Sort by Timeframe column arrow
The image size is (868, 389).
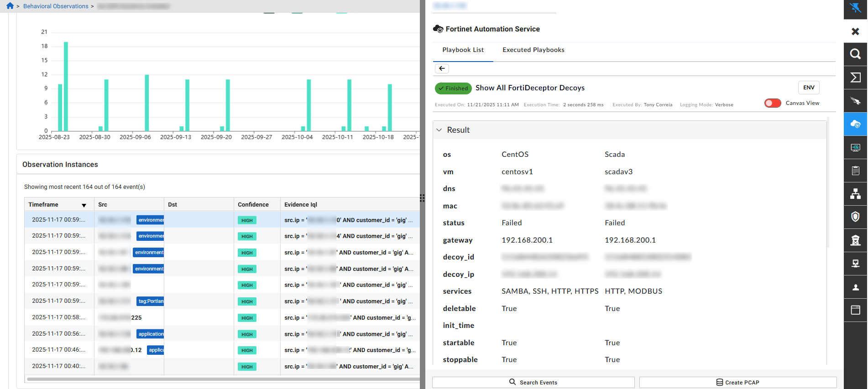[84, 205]
